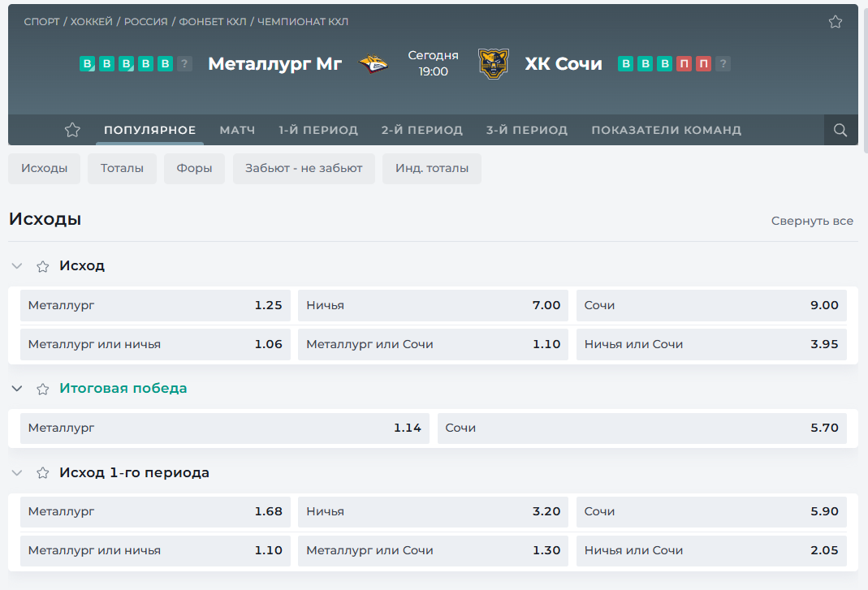868x590 pixels.
Task: Click the question mark badge beside Sochi form
Action: (x=723, y=64)
